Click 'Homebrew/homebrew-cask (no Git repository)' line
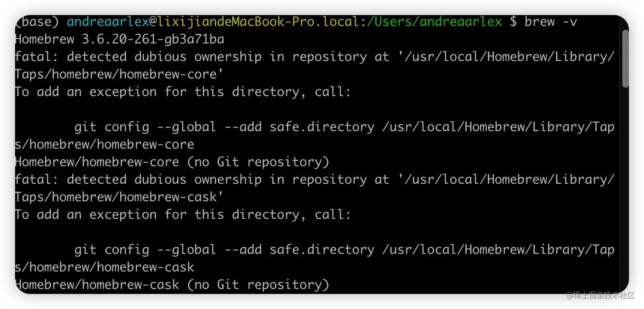 tap(172, 285)
